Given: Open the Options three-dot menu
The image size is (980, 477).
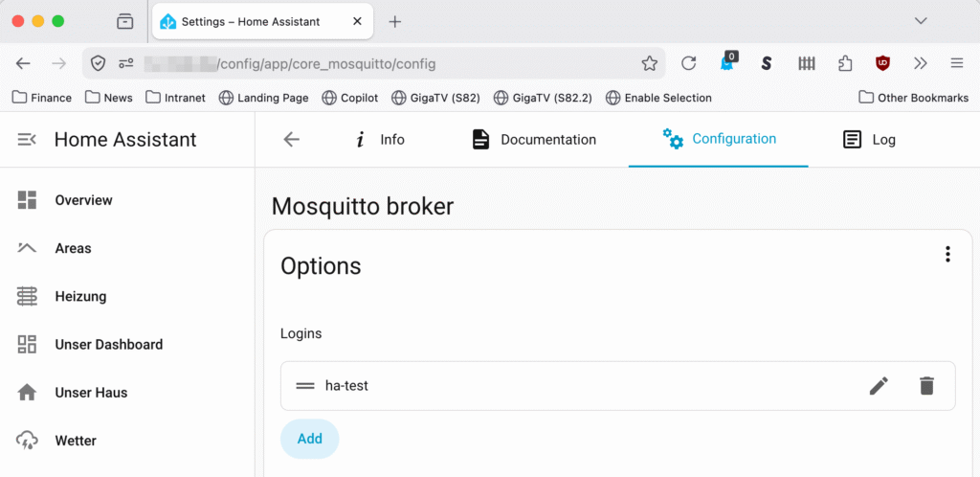Looking at the screenshot, I should [x=947, y=254].
